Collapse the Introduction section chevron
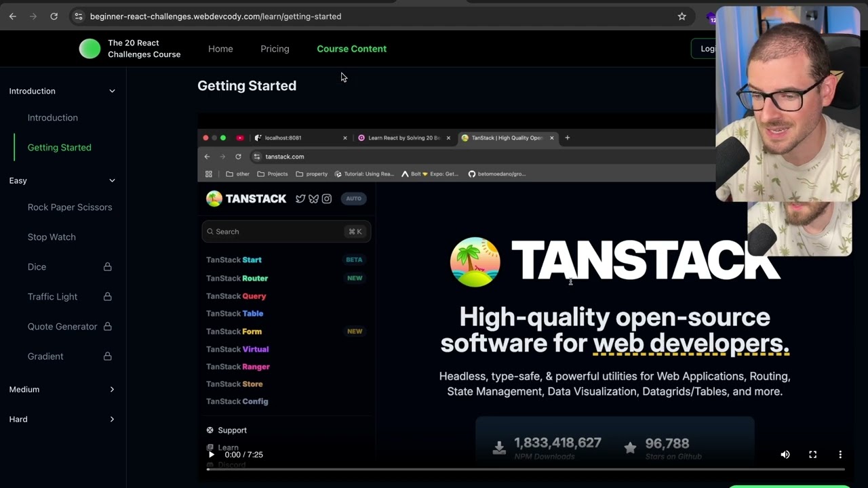Image resolution: width=868 pixels, height=488 pixels. [112, 91]
